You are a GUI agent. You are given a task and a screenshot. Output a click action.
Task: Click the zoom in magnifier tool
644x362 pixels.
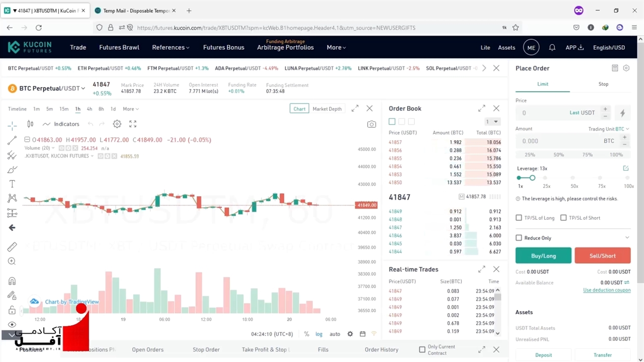tap(12, 261)
